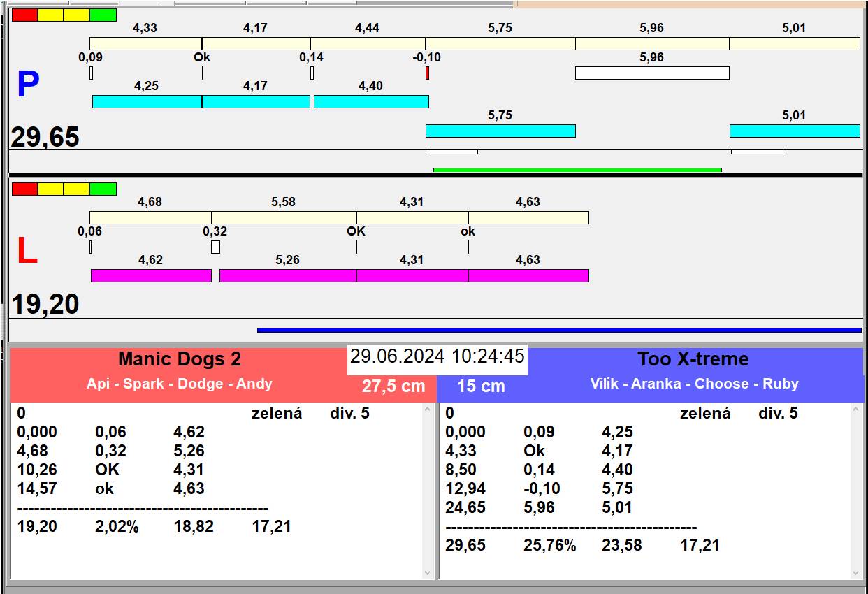Select the magenta 5,26 bar in lane L

(288, 275)
